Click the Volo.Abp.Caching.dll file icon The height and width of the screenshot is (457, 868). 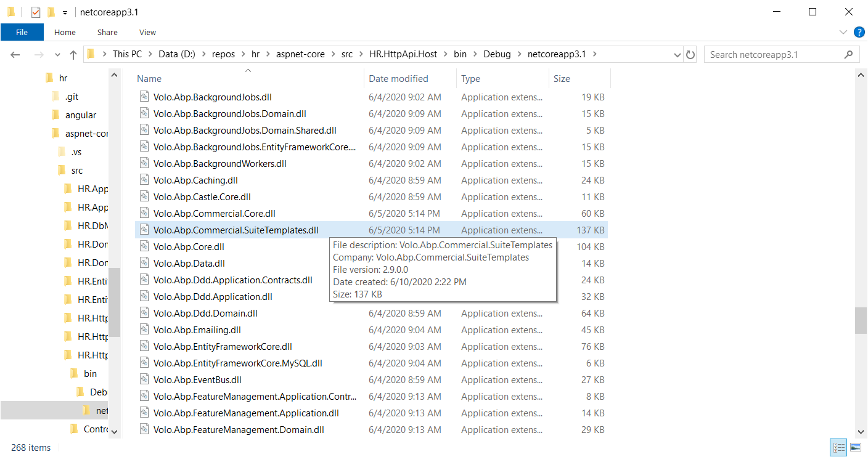[x=144, y=180]
